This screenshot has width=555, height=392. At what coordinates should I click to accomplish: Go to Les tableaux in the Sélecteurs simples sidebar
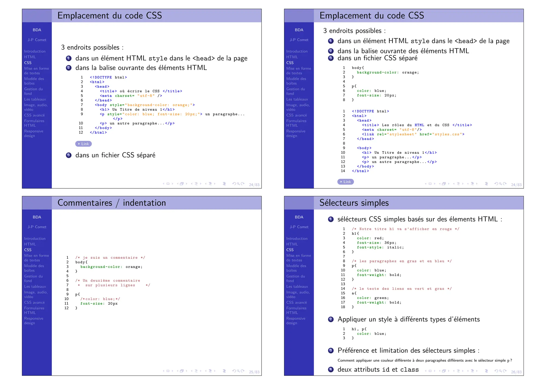tap(297, 286)
